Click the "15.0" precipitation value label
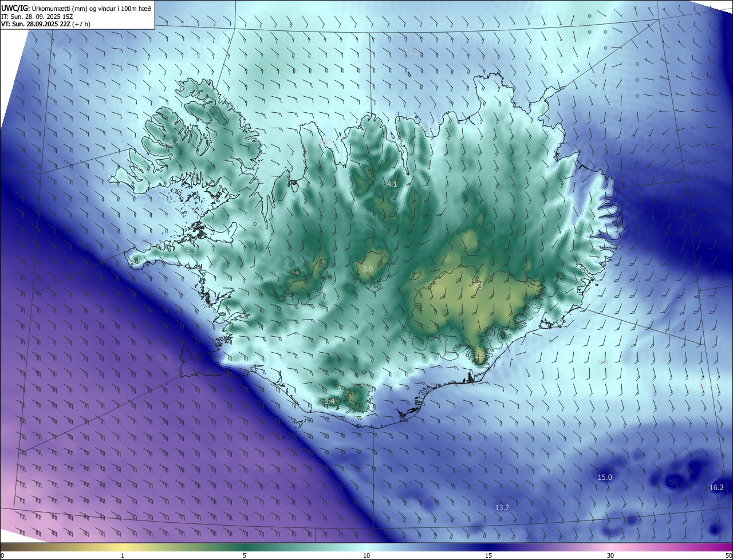The width and height of the screenshot is (733, 560). [605, 477]
